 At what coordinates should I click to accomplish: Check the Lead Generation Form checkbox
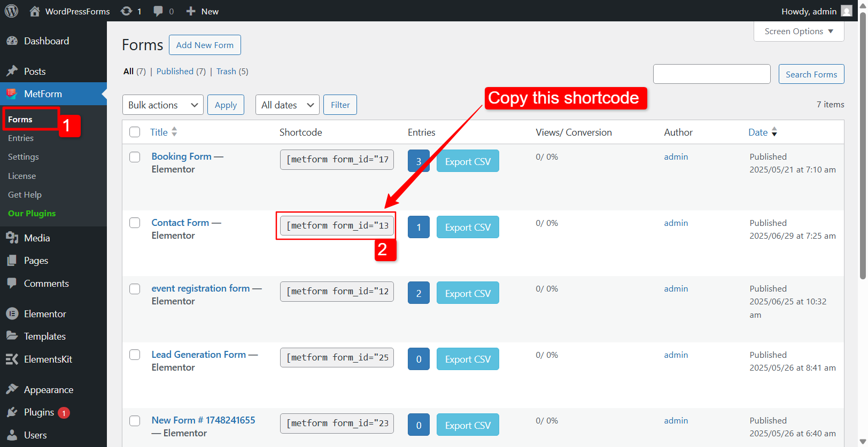coord(135,355)
